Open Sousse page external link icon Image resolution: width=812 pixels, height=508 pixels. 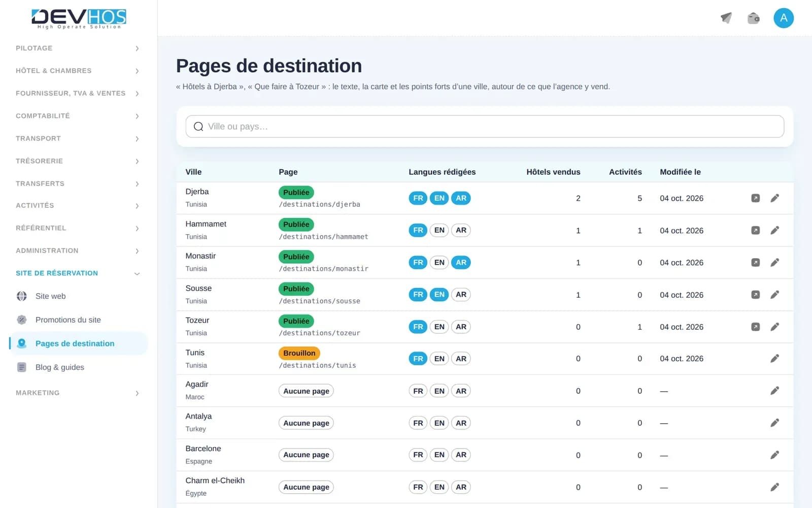(x=756, y=295)
